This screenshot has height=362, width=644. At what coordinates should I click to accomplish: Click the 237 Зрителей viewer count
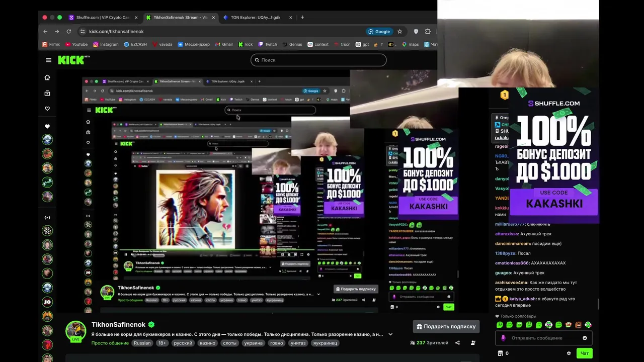[429, 343]
